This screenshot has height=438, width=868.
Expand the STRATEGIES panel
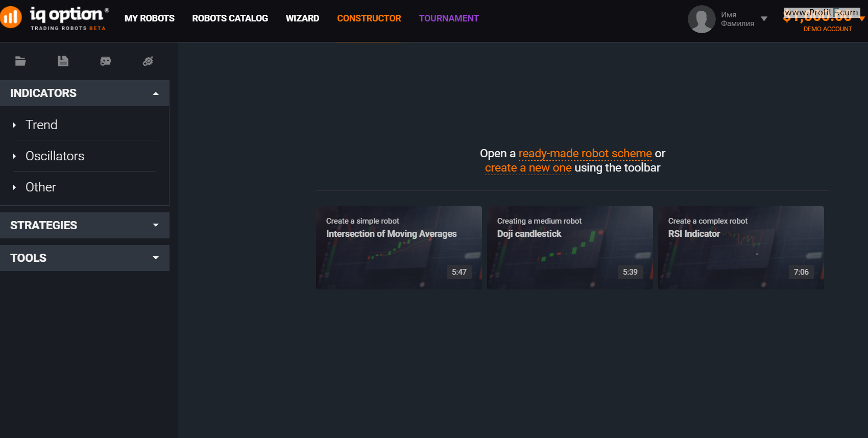coord(85,225)
